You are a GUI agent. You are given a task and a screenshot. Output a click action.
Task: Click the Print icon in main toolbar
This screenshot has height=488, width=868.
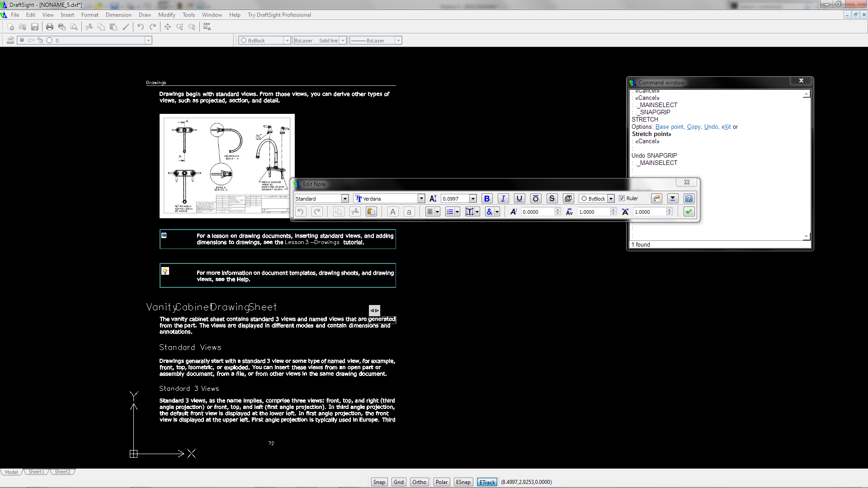pyautogui.click(x=50, y=27)
